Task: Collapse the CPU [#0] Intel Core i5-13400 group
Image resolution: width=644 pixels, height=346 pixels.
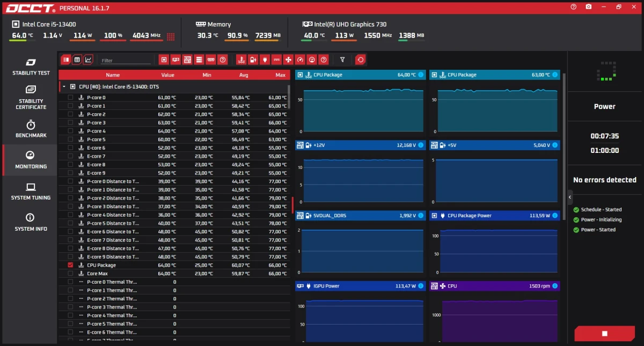Action: click(x=64, y=86)
